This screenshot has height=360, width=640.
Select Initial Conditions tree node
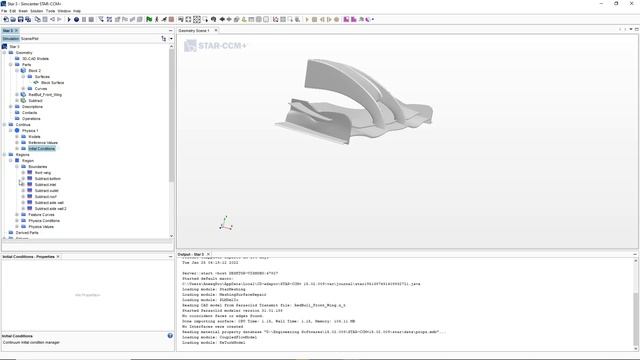click(x=41, y=149)
